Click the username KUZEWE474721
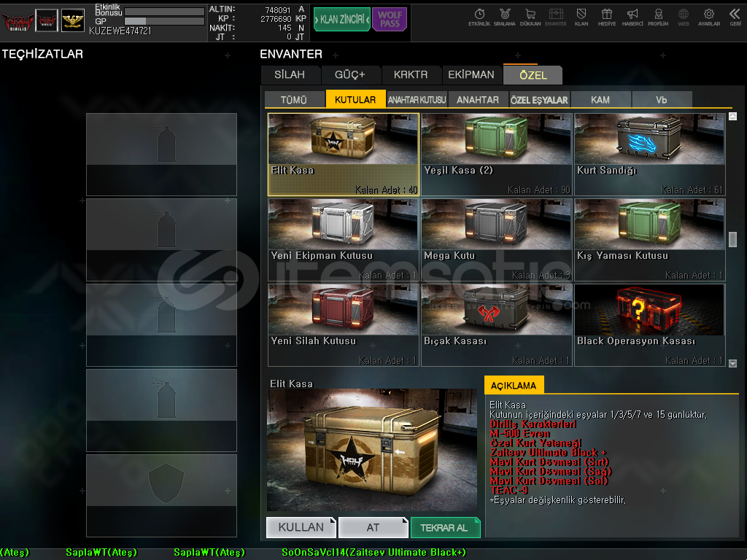 tap(120, 31)
